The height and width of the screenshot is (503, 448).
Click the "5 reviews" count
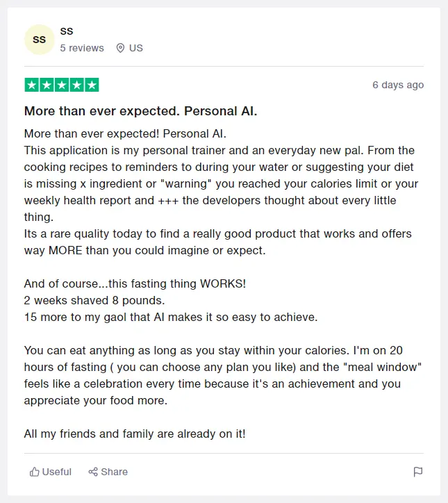(82, 48)
